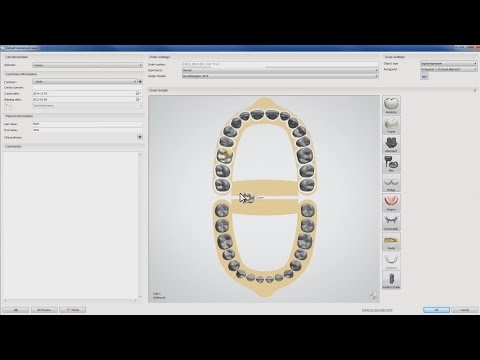The image size is (480, 360).
Task: Open the Create date calendar picker
Action: point(138,93)
